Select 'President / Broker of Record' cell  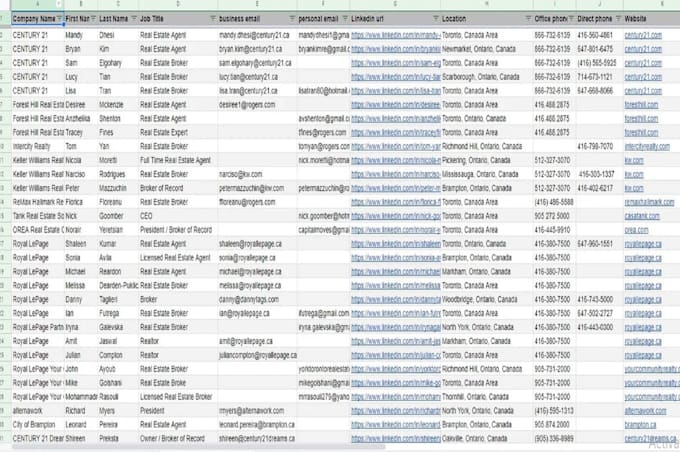click(x=178, y=230)
